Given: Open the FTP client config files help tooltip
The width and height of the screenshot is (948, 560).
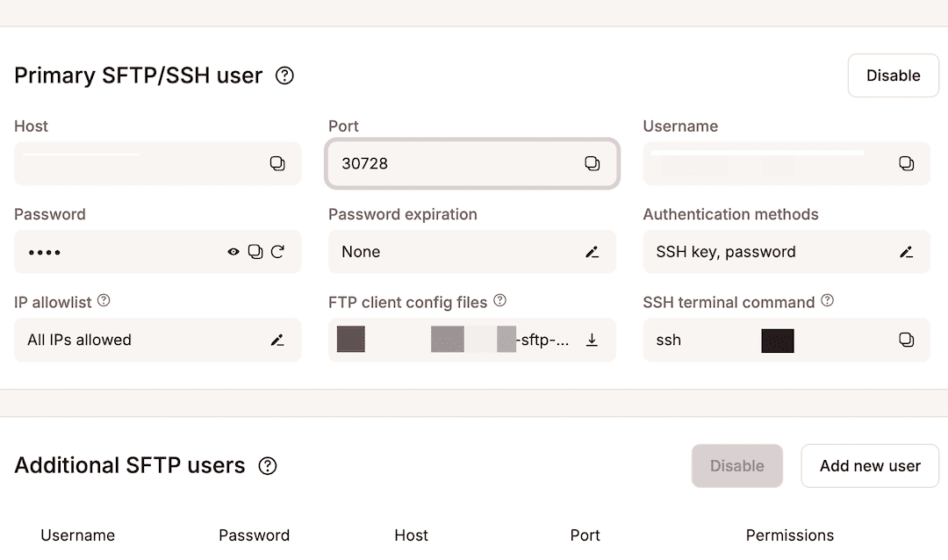Looking at the screenshot, I should tap(499, 302).
